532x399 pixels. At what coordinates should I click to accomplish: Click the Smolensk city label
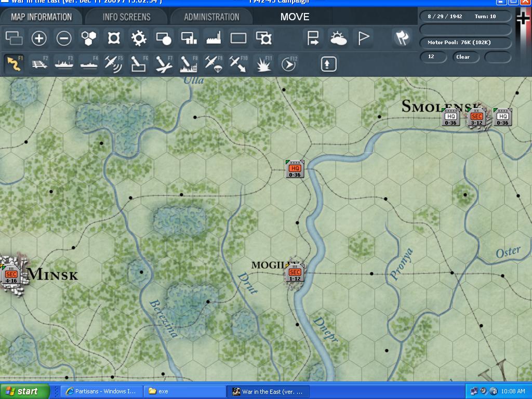click(441, 106)
